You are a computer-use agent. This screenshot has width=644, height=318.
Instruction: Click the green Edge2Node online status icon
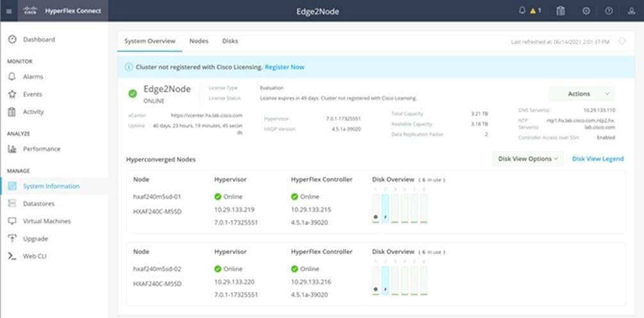(132, 93)
